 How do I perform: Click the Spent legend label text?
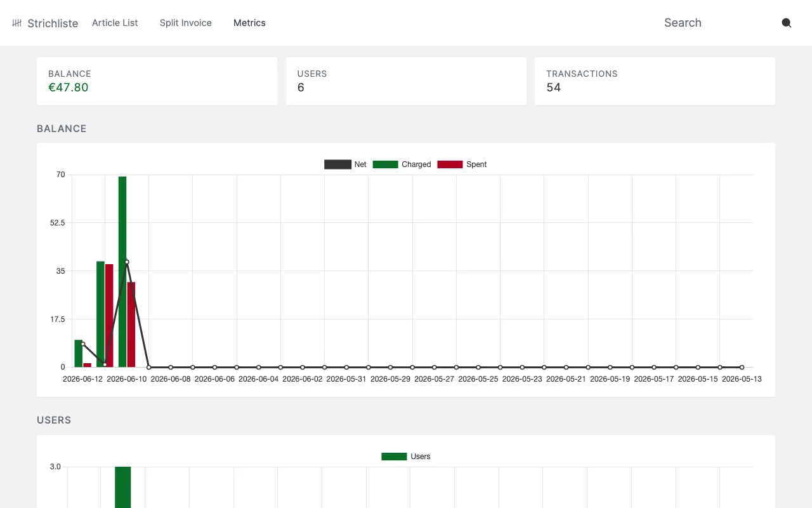(x=476, y=164)
